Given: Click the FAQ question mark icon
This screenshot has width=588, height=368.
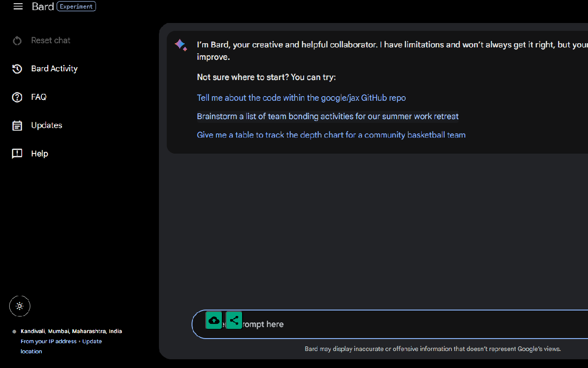Looking at the screenshot, I should click(17, 97).
